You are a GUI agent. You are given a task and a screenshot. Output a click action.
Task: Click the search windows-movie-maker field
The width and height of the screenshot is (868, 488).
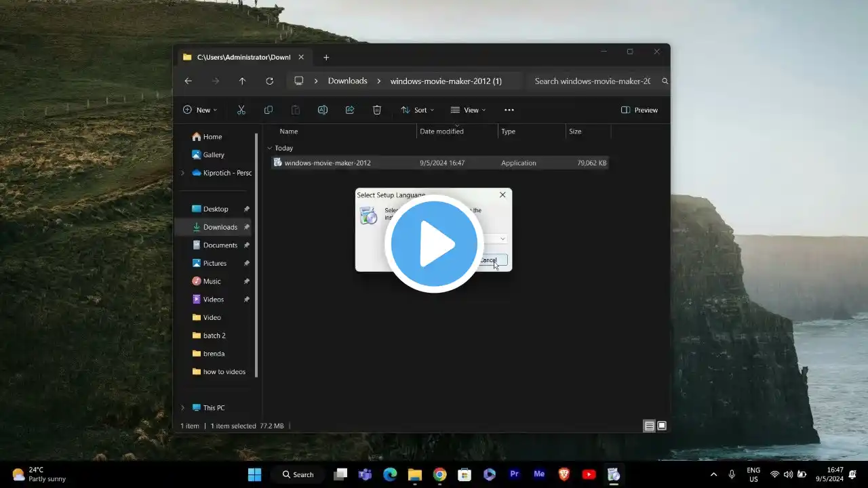(593, 81)
